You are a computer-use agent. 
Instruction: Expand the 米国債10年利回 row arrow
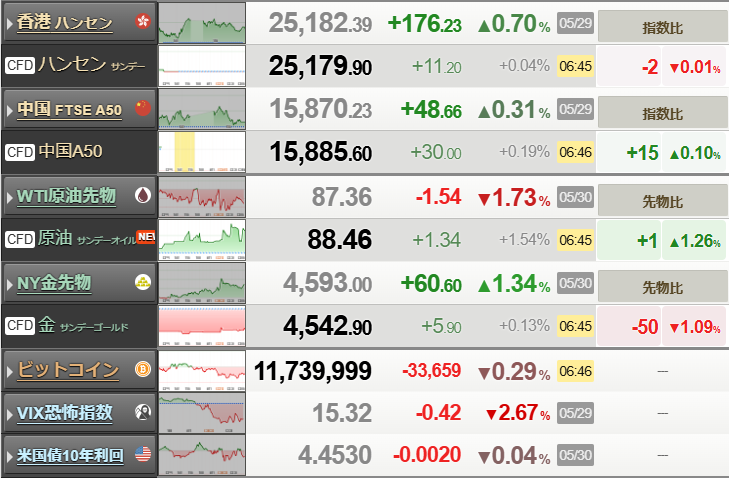(9, 456)
